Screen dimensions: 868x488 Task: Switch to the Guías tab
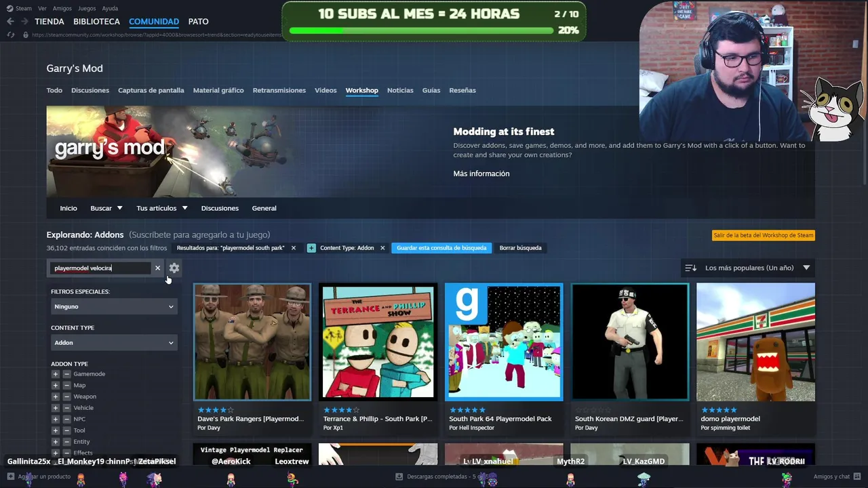431,90
